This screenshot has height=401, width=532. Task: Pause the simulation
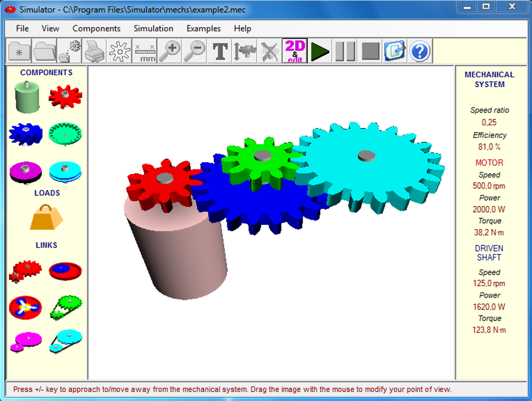pyautogui.click(x=345, y=51)
